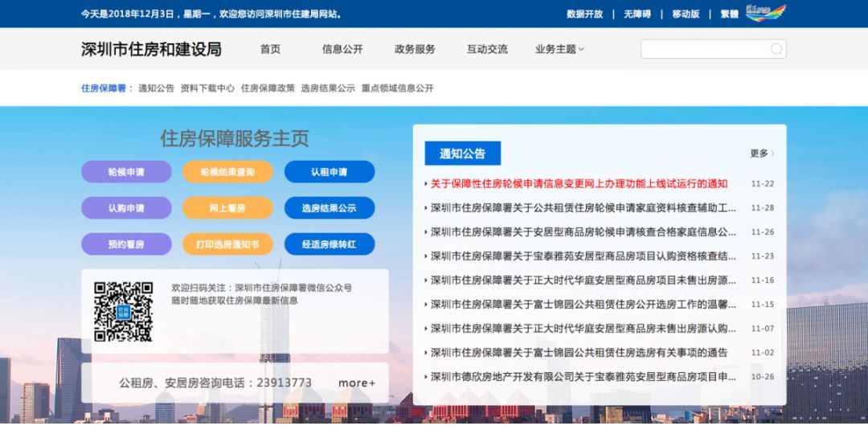The height and width of the screenshot is (438, 868).
Task: Click more+ beside consultation phone
Action: [356, 383]
